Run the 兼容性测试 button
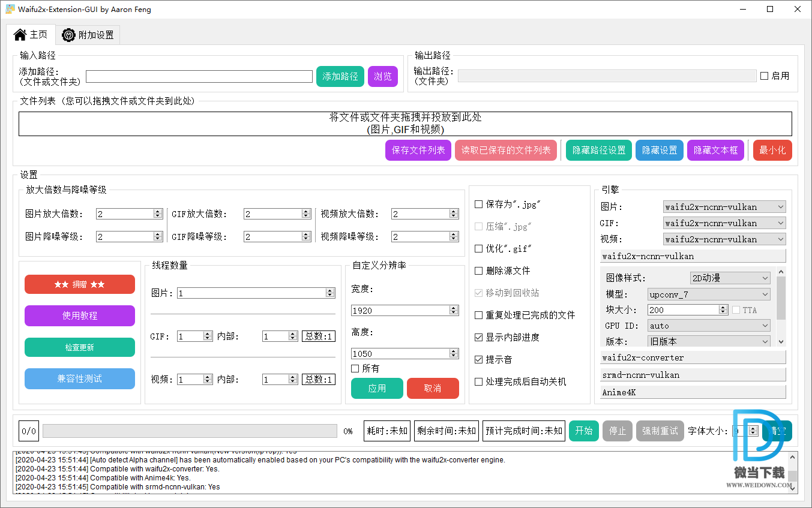The width and height of the screenshot is (812, 508). click(x=80, y=379)
